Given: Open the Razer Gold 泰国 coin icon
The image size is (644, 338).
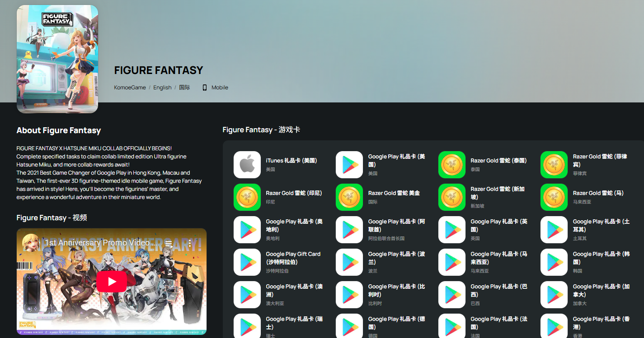Looking at the screenshot, I should coord(452,165).
